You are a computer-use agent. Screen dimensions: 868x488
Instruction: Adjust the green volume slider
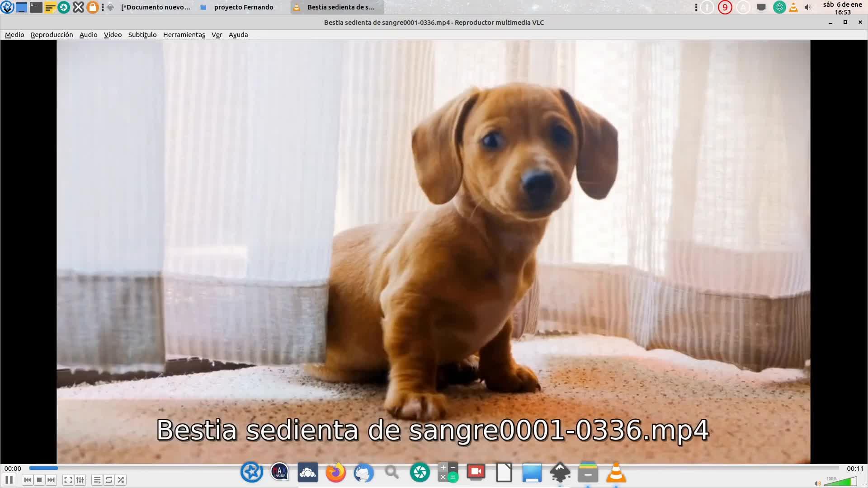click(840, 483)
